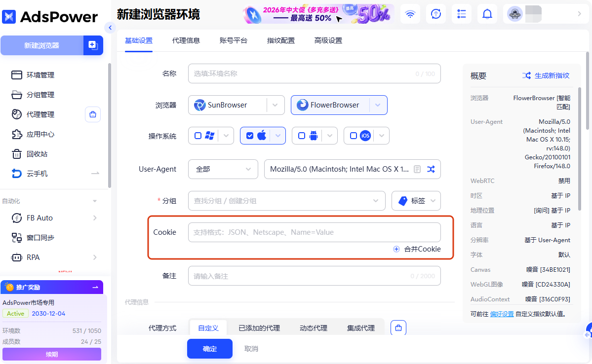Viewport: 592px width, 364px height.
Task: Click the 备注 notes input field
Action: point(315,276)
